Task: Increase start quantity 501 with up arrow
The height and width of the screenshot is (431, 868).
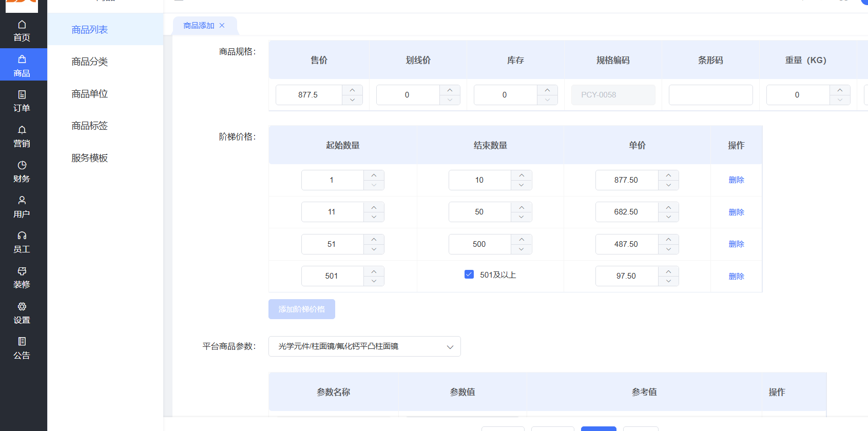Action: [374, 271]
